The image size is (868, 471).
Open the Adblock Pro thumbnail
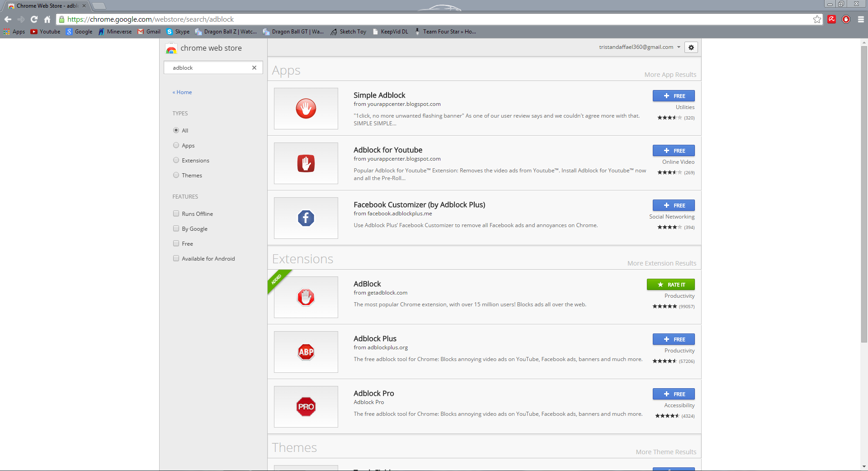tap(306, 407)
